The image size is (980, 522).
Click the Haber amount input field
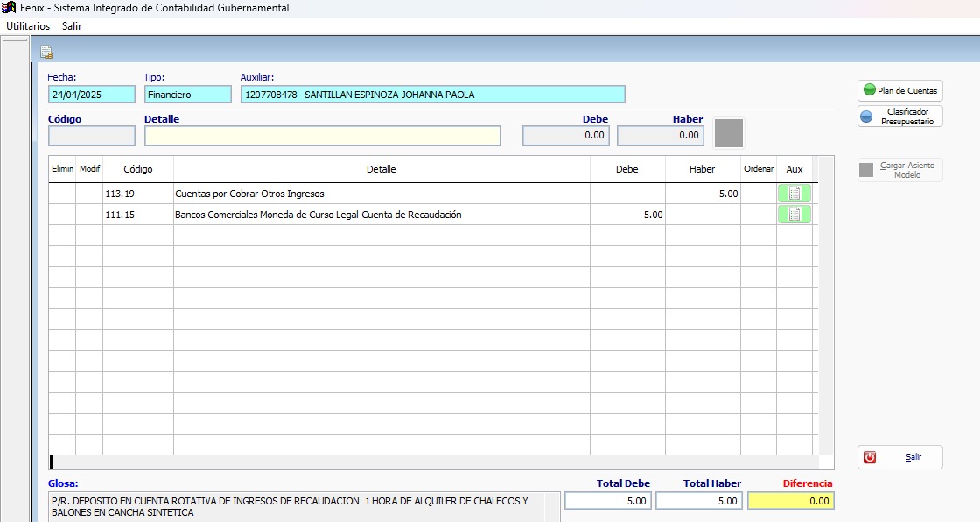(661, 136)
